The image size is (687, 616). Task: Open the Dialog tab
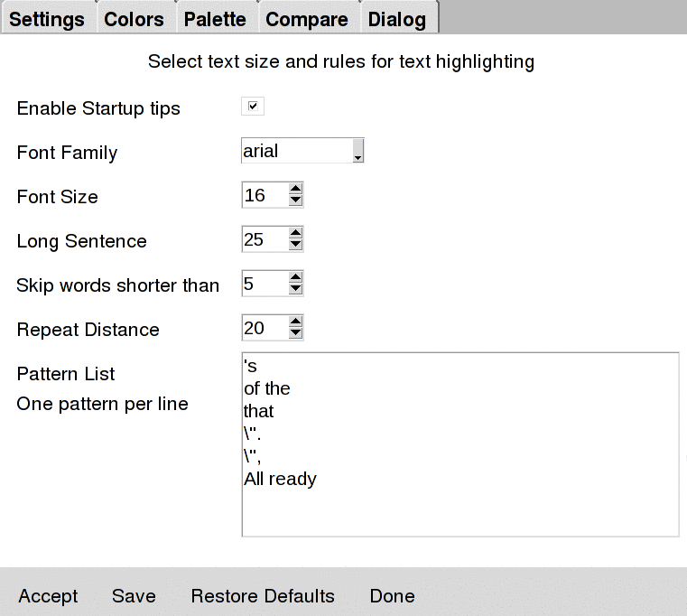tap(397, 19)
